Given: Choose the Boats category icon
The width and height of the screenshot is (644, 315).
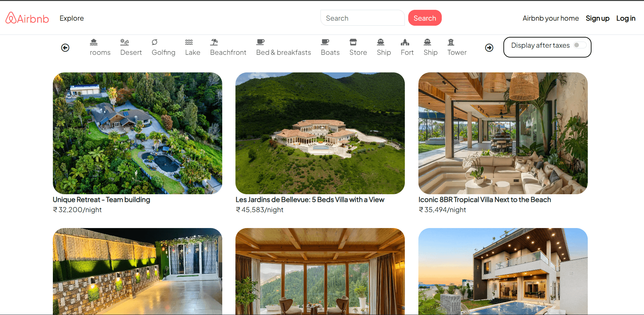Looking at the screenshot, I should pos(325,42).
